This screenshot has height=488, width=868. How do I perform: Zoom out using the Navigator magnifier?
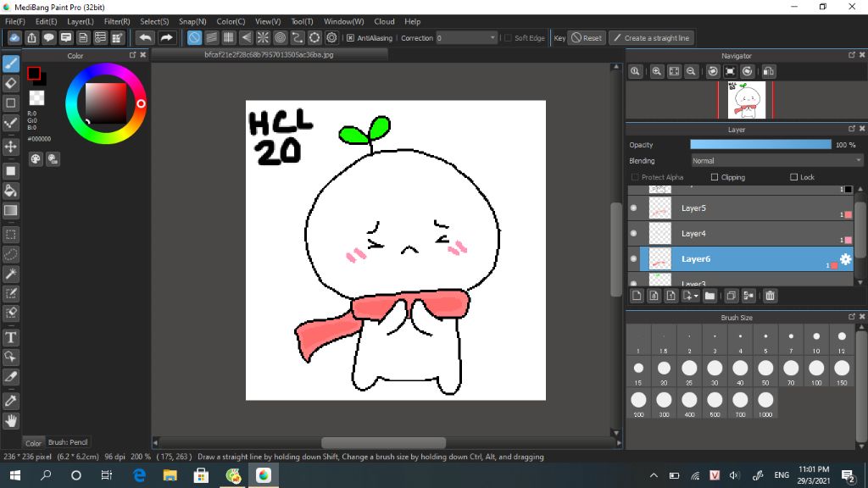691,71
